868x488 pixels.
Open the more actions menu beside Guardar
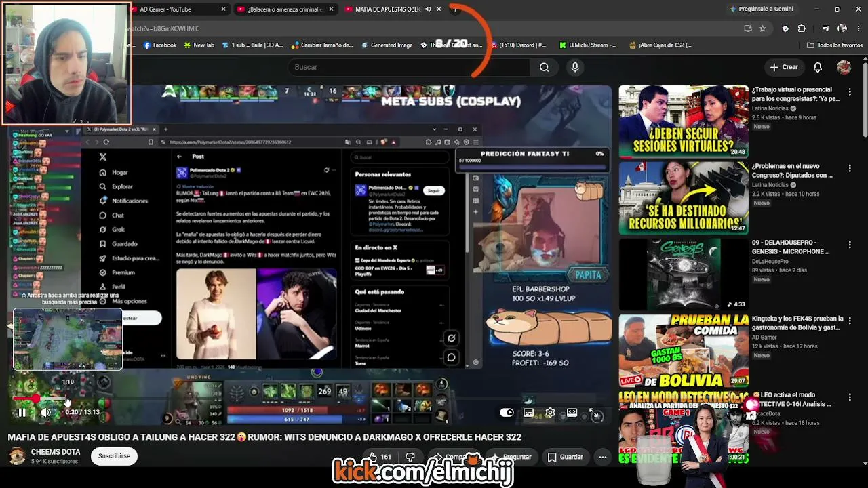[x=602, y=457]
